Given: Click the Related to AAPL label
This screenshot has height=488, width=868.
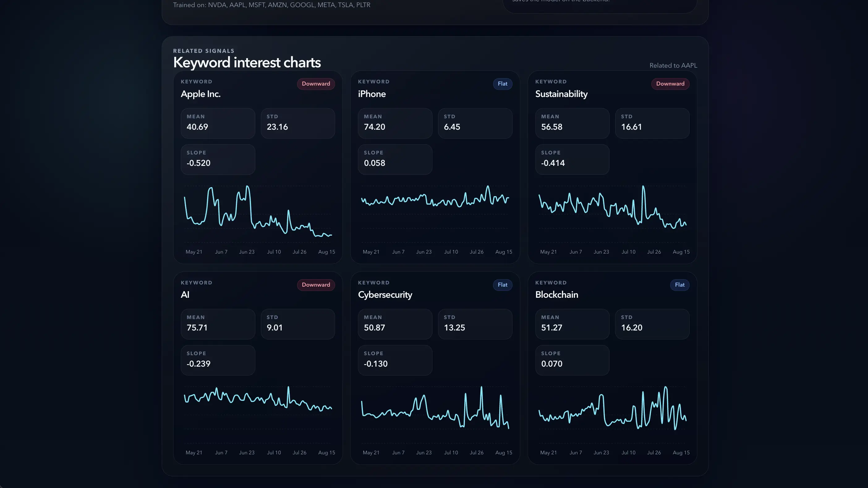Looking at the screenshot, I should 673,66.
